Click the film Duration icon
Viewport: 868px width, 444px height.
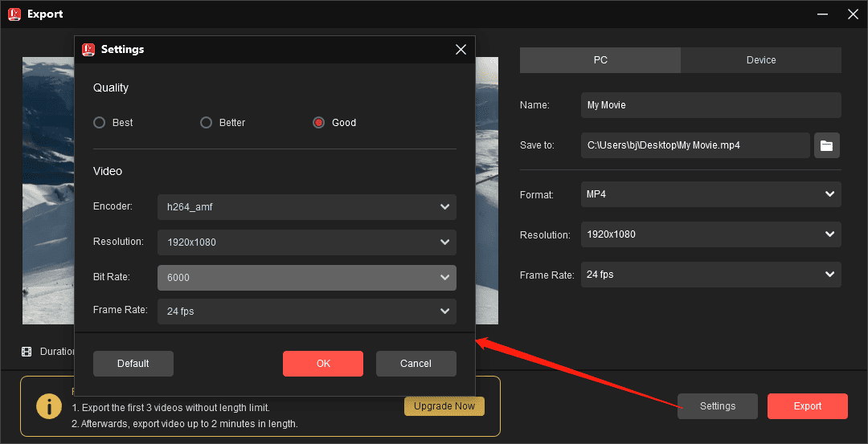pyautogui.click(x=27, y=352)
